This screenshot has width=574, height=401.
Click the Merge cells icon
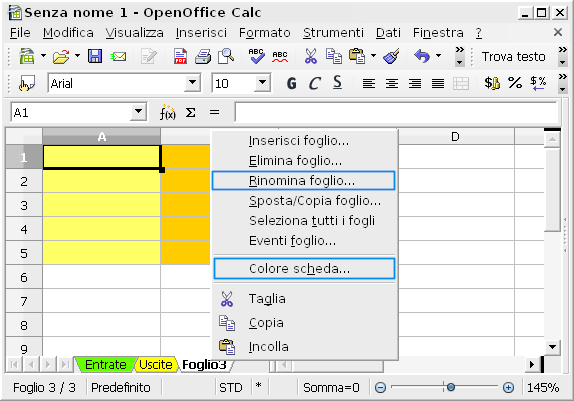(461, 83)
